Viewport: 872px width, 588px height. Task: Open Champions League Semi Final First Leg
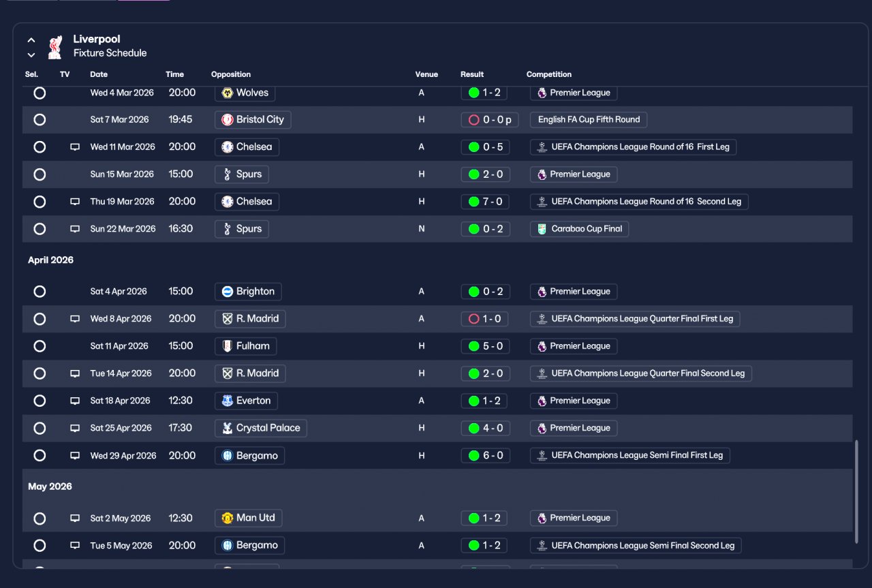[x=630, y=455]
